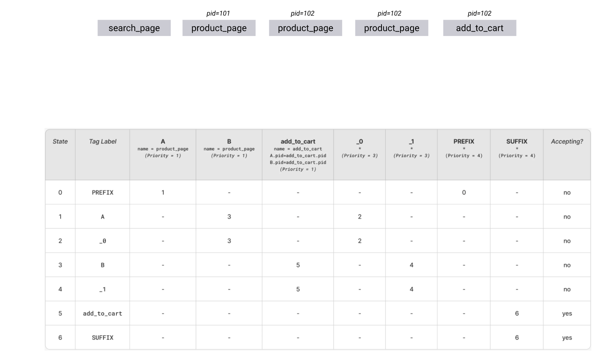
Task: Click value 4 in the B tag row
Action: pyautogui.click(x=412, y=265)
